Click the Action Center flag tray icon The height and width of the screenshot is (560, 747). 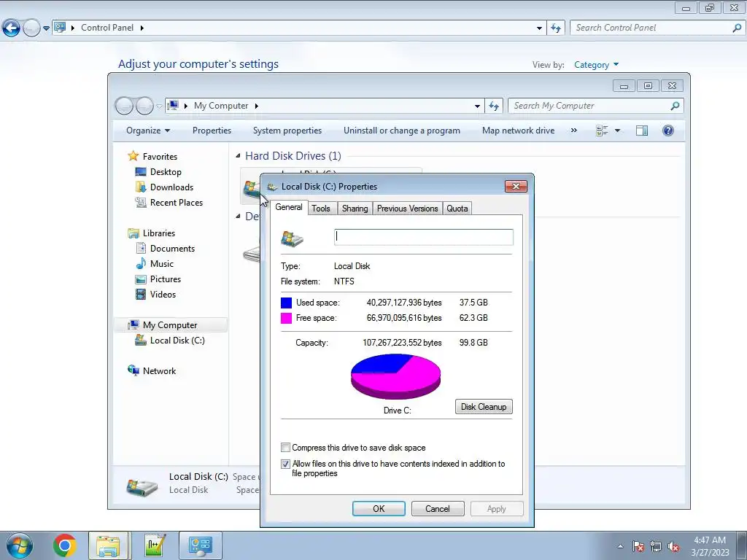point(638,546)
